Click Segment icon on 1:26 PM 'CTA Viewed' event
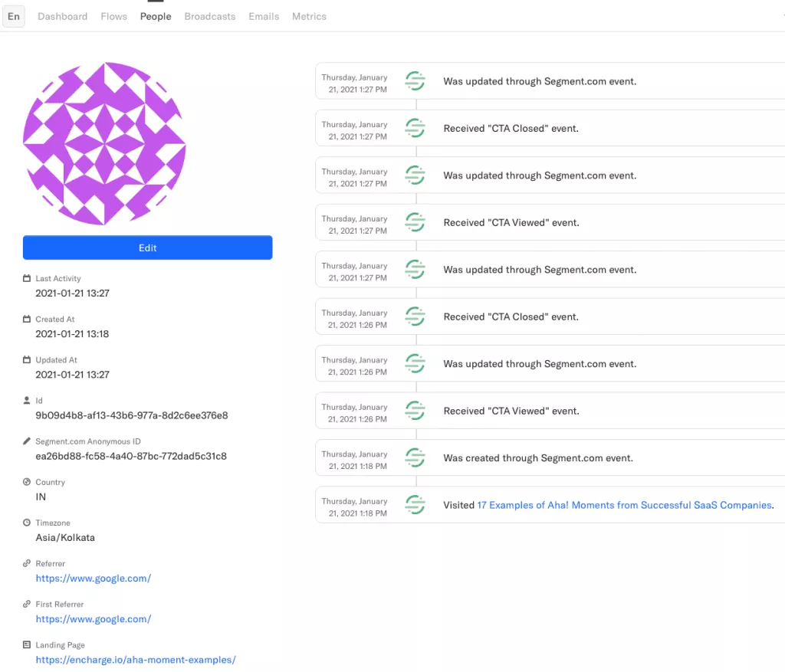The image size is (785, 672). 415,410
